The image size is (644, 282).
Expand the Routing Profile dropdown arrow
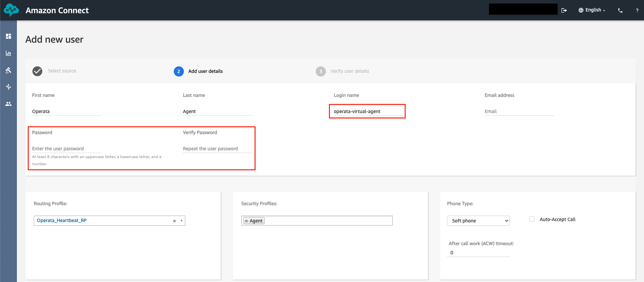pos(182,221)
